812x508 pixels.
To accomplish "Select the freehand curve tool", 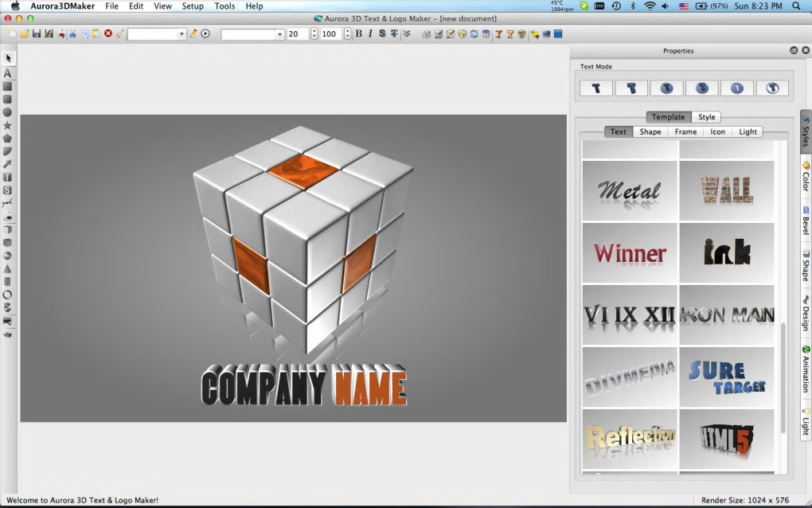I will pos(8,203).
